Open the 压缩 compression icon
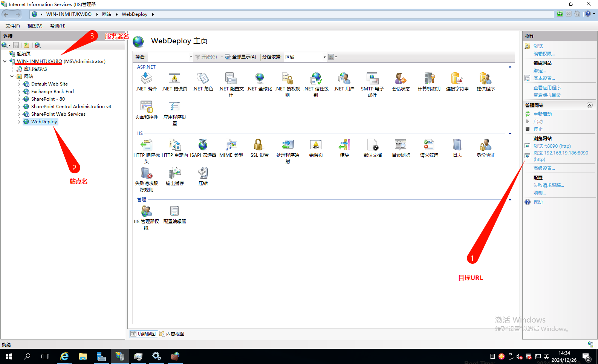Image resolution: width=598 pixels, height=364 pixels. coord(203,176)
